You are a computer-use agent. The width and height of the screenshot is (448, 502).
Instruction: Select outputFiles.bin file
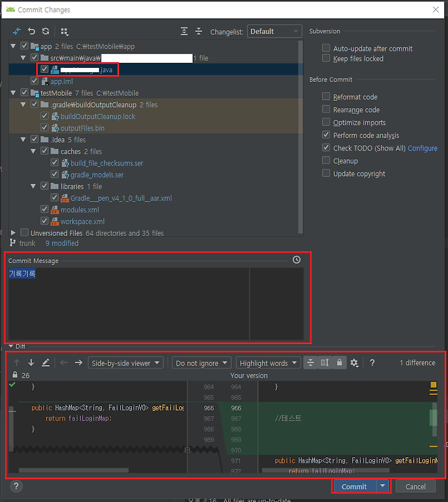tap(82, 128)
